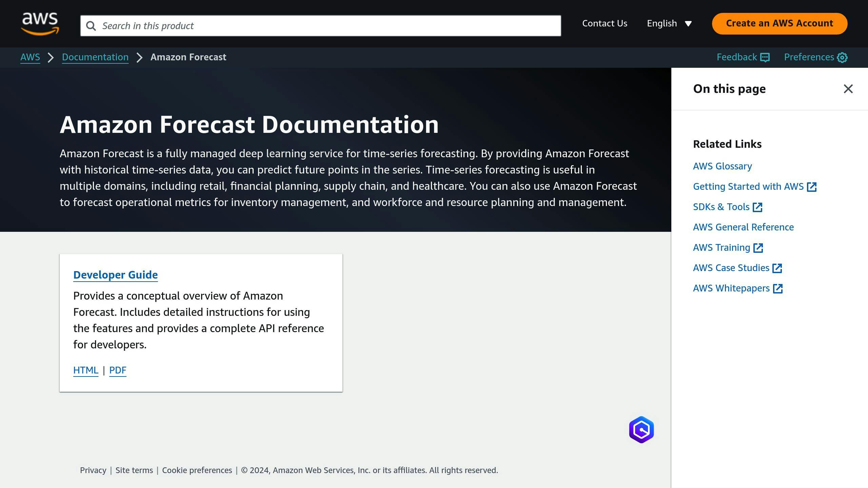Go to Documentation breadcrumb link

95,57
